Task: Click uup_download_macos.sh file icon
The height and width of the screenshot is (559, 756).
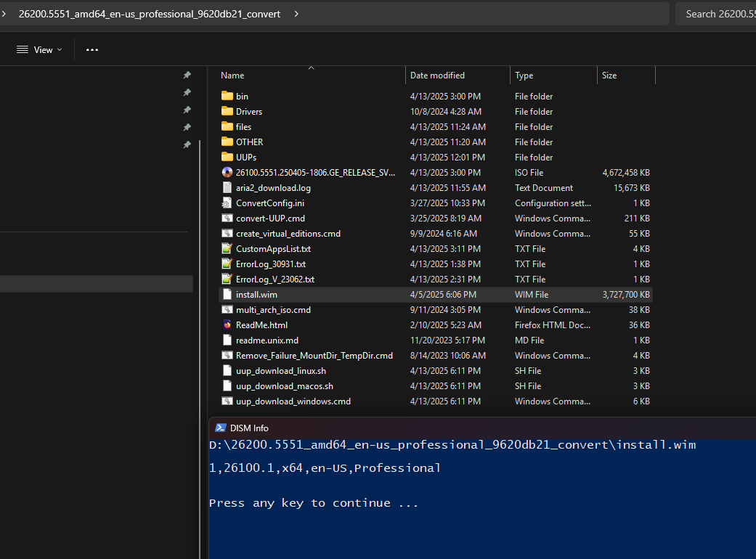Action: coord(227,386)
